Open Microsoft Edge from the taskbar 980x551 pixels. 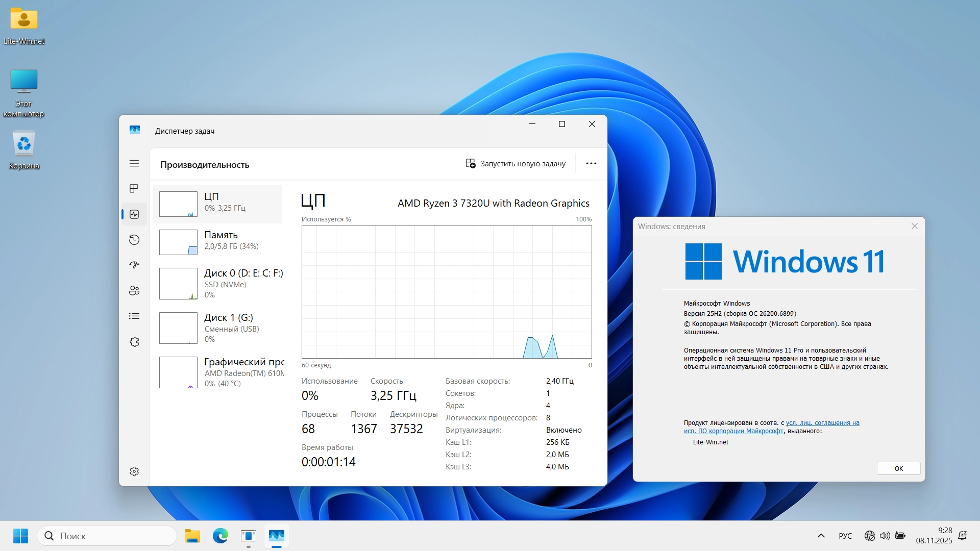(x=220, y=536)
